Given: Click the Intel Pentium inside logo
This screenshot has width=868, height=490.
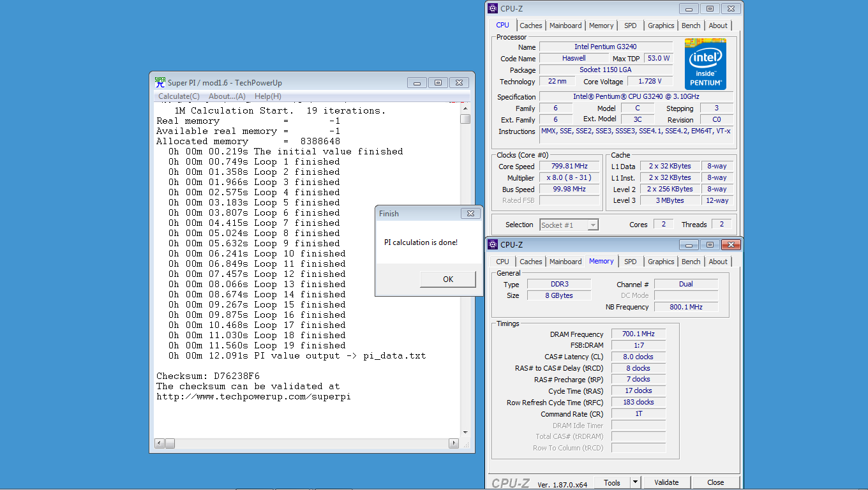Looking at the screenshot, I should pyautogui.click(x=705, y=64).
